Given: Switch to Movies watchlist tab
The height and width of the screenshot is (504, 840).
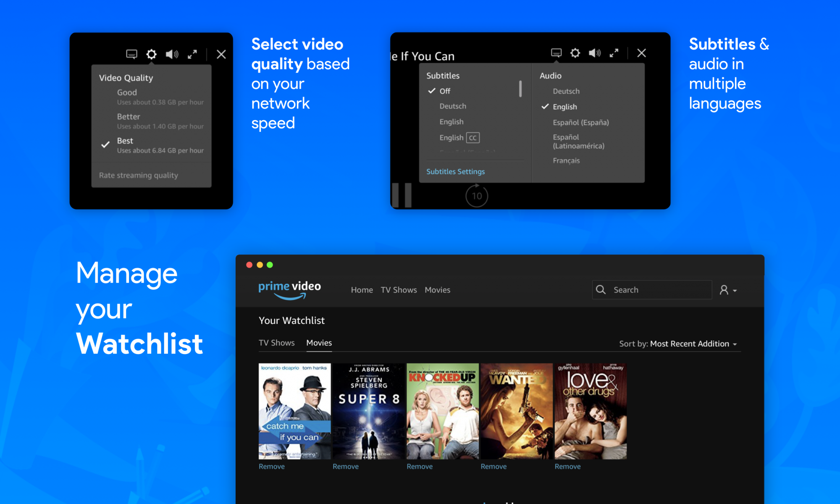Looking at the screenshot, I should (x=319, y=343).
